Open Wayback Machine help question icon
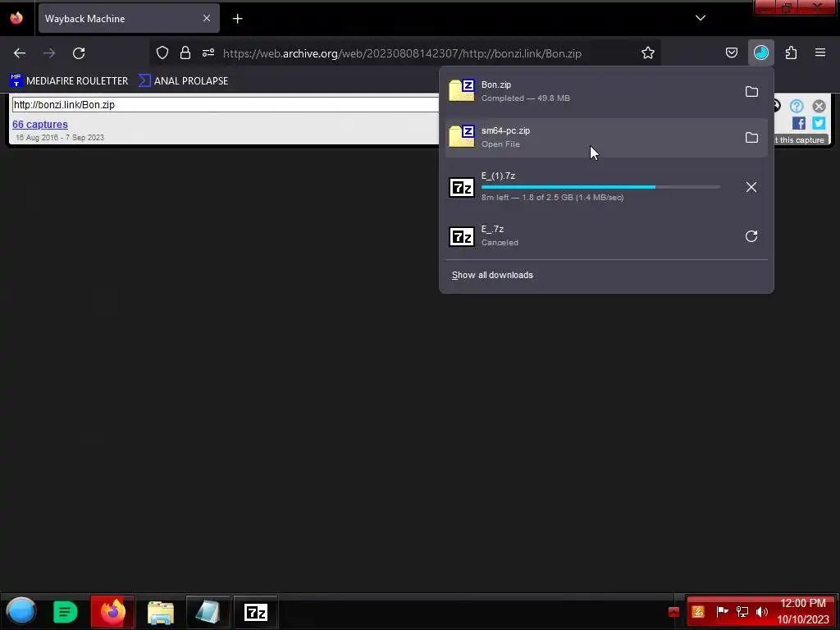The height and width of the screenshot is (630, 840). (797, 106)
